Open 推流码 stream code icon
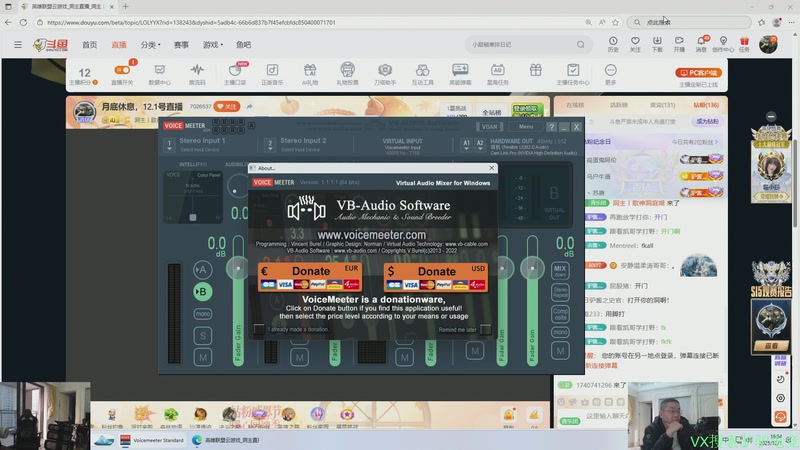 [197, 74]
